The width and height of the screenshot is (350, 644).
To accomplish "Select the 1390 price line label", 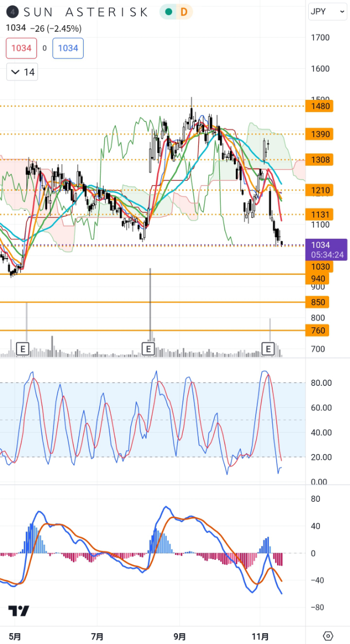I will point(318,134).
